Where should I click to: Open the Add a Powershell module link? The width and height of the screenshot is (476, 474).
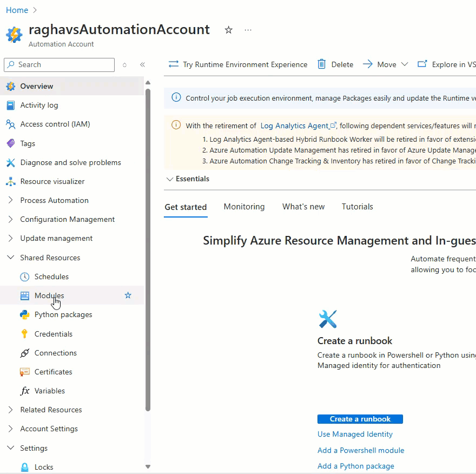(x=361, y=450)
